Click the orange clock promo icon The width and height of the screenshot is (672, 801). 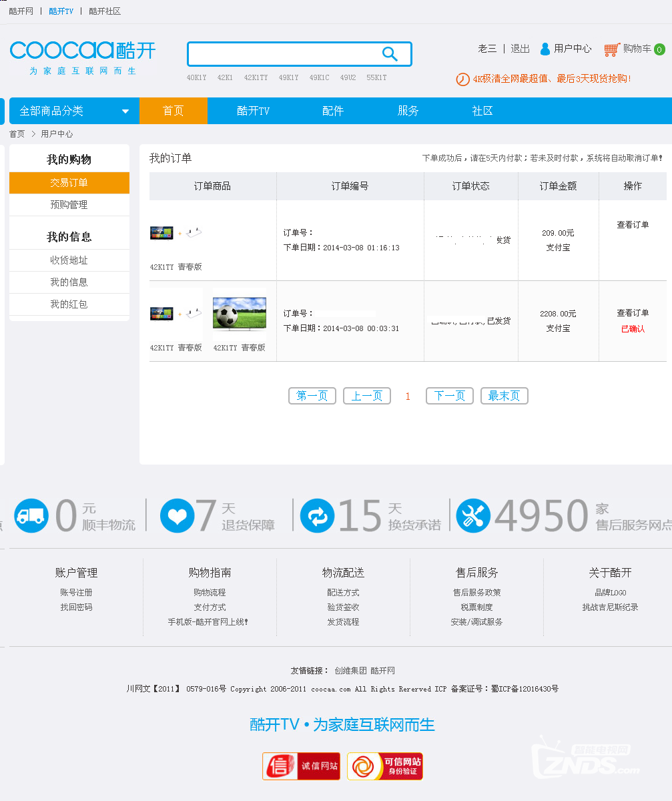coord(462,79)
